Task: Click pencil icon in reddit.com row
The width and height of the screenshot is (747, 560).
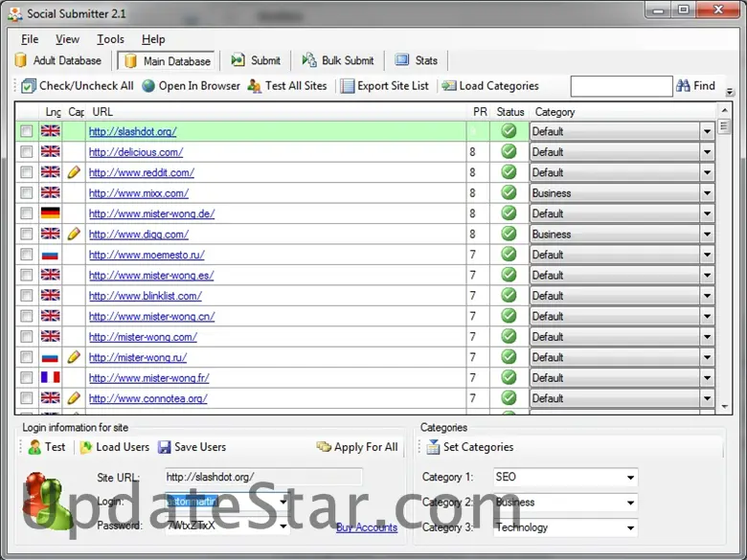Action: point(74,172)
